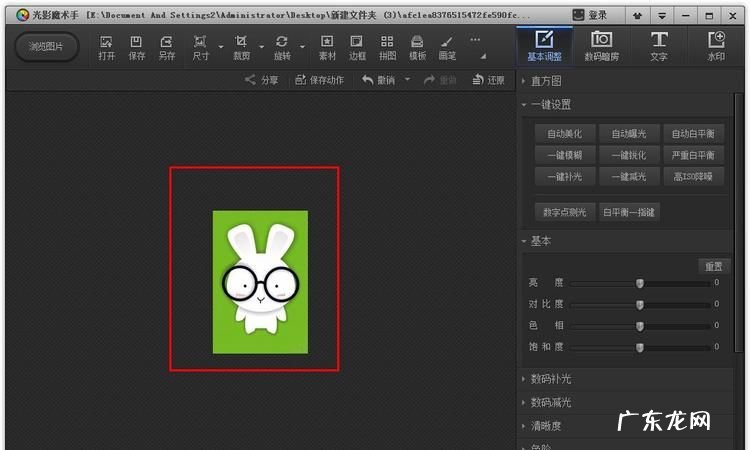Collapse the 一键设置 section
The image size is (750, 450).
[x=550, y=105]
